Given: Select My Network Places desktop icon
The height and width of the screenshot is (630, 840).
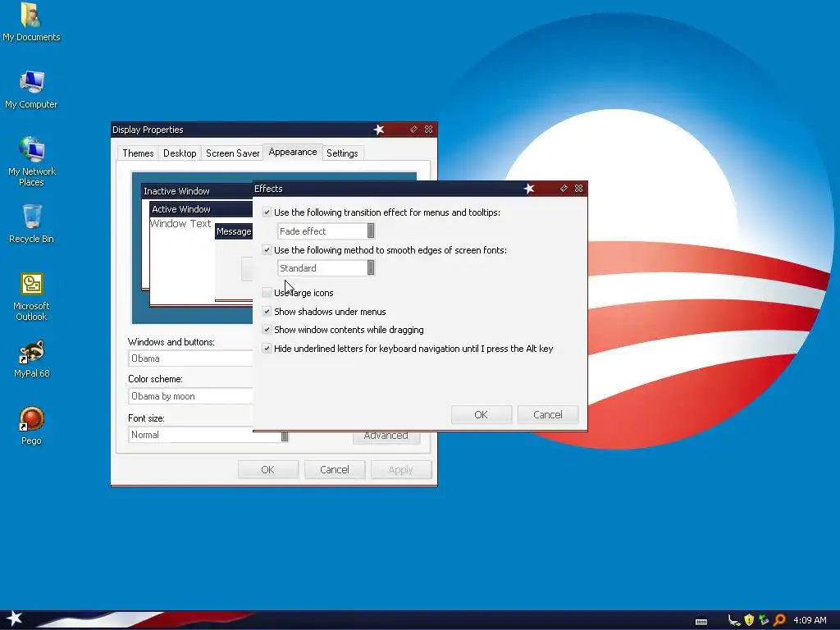Looking at the screenshot, I should [x=31, y=161].
